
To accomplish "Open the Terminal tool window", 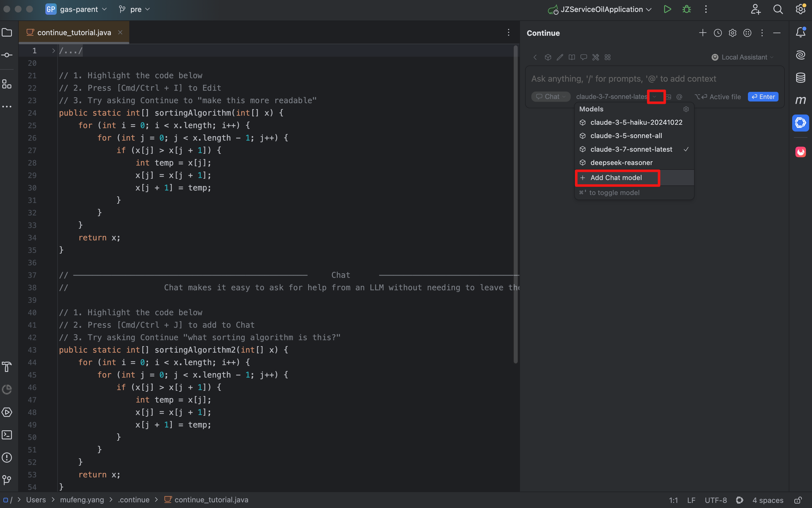I will click(x=7, y=435).
